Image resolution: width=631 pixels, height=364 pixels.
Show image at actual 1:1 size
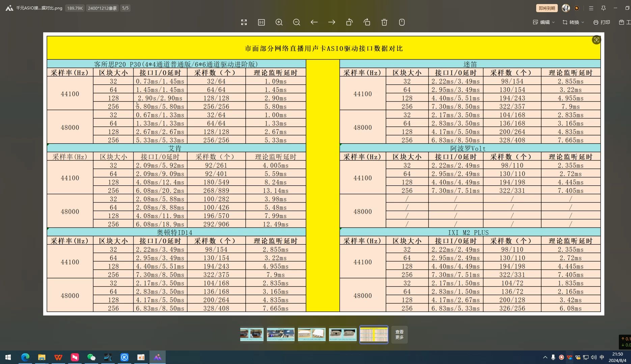click(x=262, y=22)
